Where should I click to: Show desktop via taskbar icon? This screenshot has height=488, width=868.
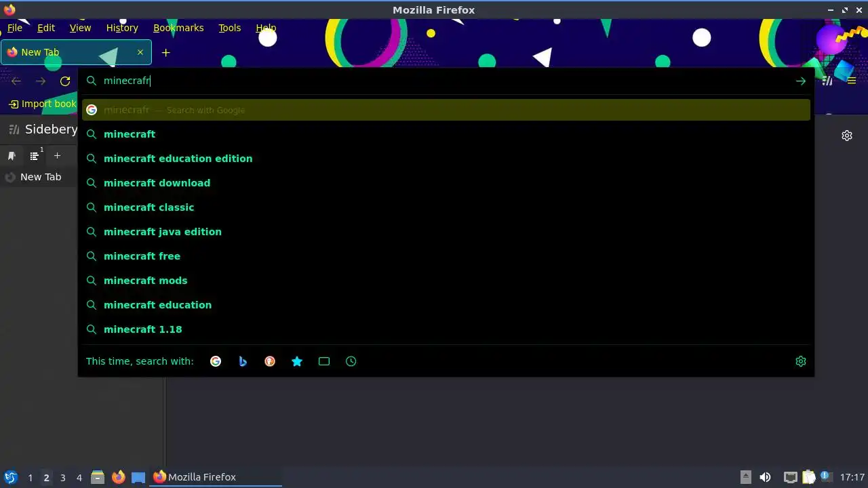(138, 477)
